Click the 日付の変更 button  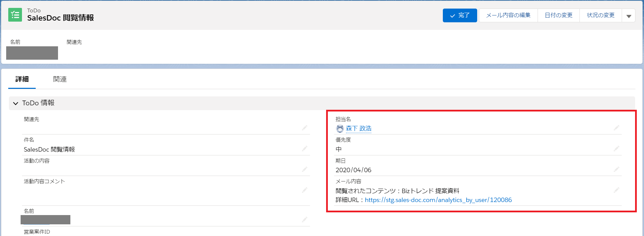[559, 15]
